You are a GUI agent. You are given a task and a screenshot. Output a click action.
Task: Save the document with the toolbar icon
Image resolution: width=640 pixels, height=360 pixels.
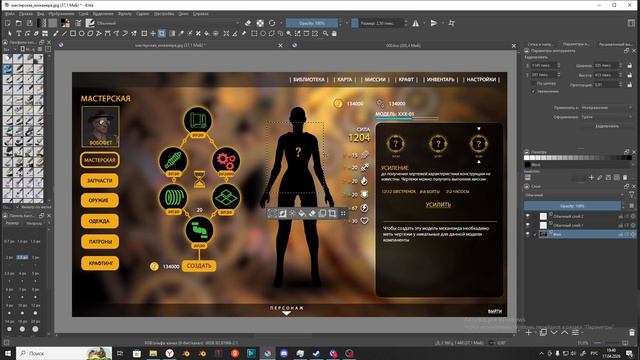(29, 23)
